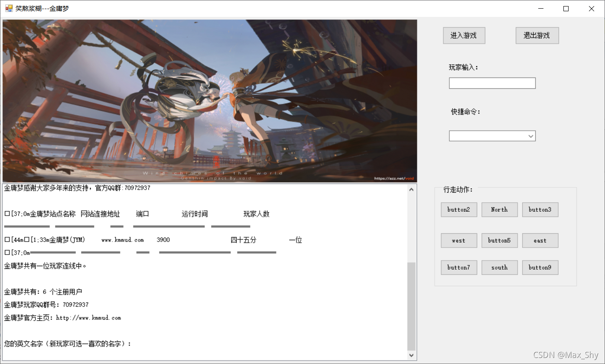
Task: Click the line 金庸梦玩家QQ群号：70972937
Action: 46,305
